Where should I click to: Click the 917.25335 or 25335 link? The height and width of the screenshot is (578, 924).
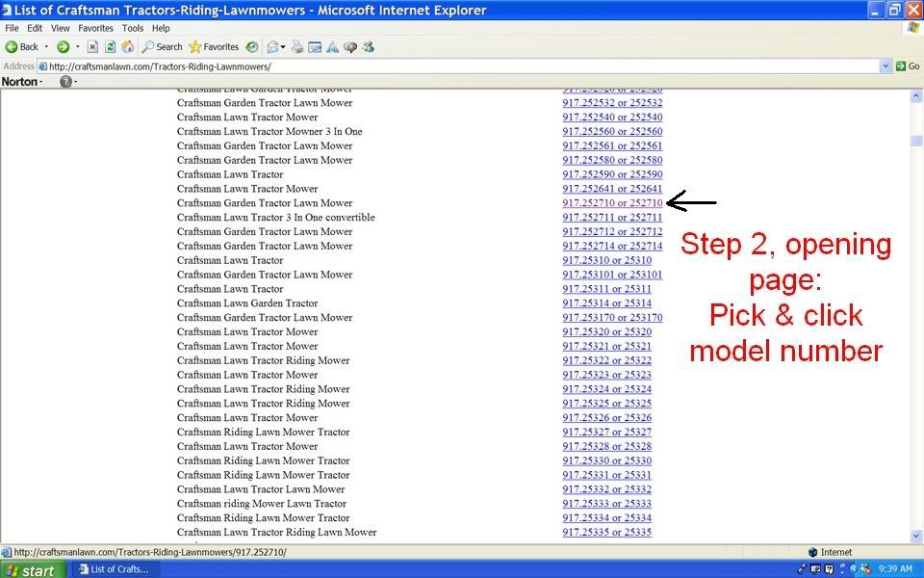(x=607, y=532)
